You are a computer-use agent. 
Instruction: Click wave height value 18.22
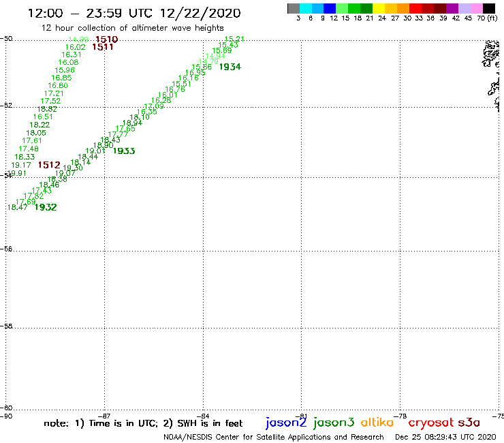(x=40, y=125)
